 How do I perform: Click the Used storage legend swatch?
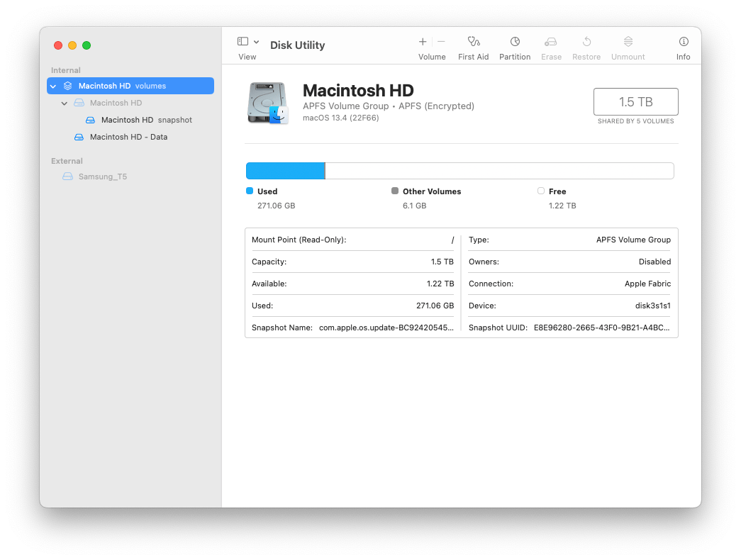point(249,191)
